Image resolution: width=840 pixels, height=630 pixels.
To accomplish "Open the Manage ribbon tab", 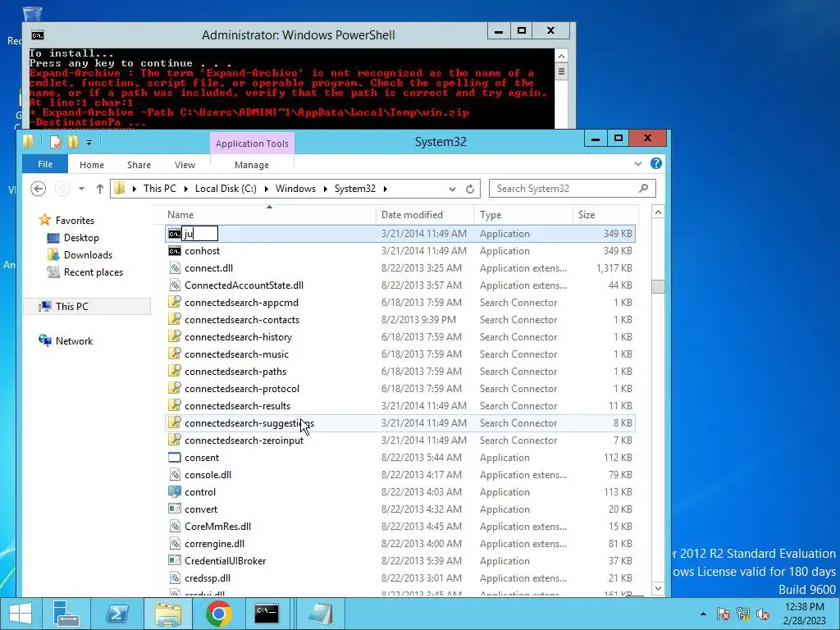I will [251, 165].
